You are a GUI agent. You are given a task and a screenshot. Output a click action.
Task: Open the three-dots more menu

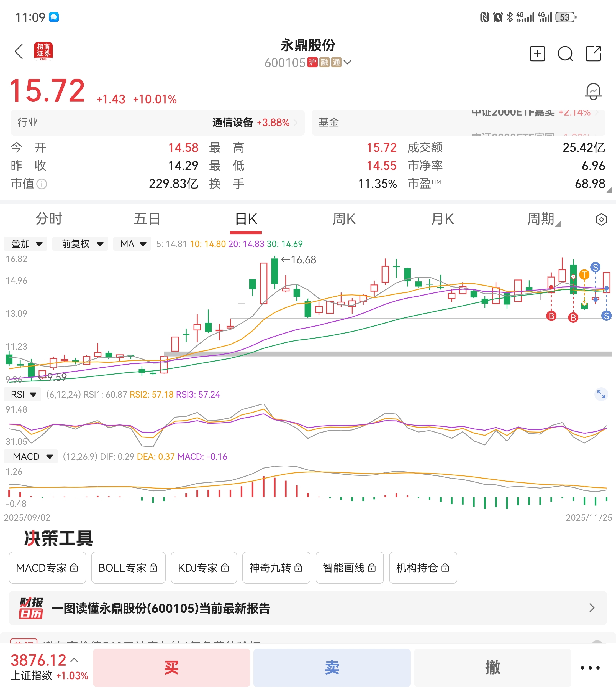click(590, 668)
